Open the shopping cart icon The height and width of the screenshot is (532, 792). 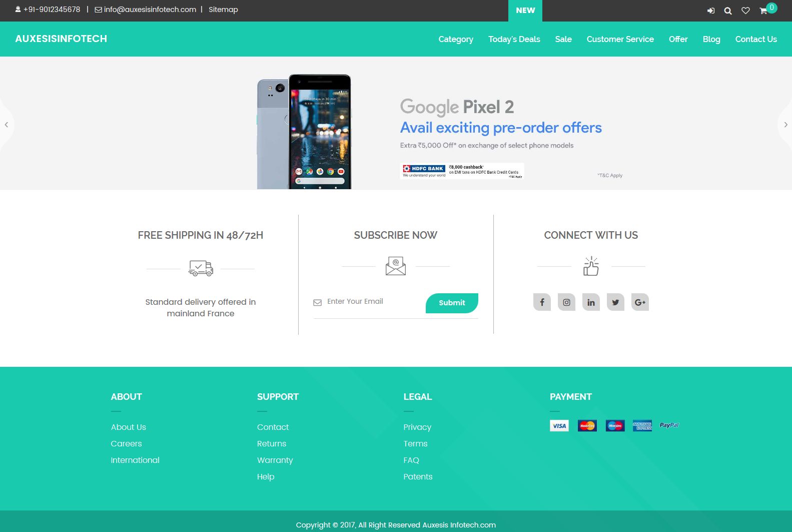(763, 11)
